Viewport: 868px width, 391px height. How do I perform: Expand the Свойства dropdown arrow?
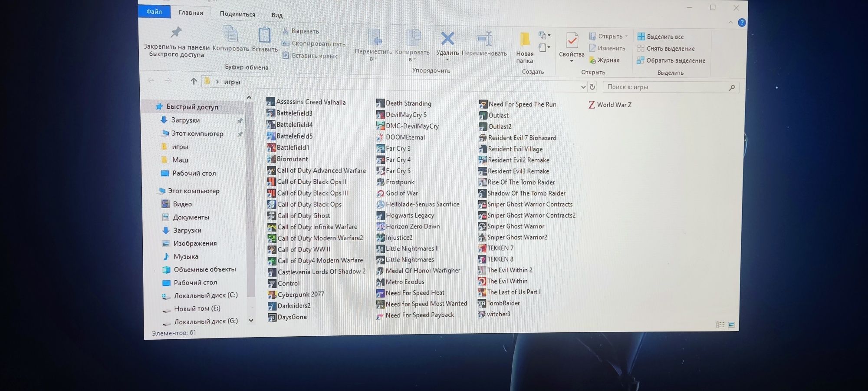click(x=572, y=61)
